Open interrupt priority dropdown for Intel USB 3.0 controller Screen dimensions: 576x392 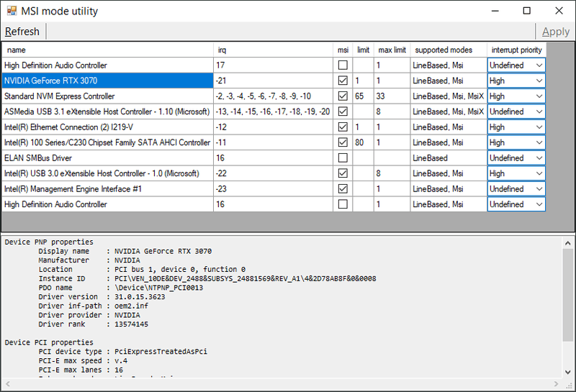516,173
